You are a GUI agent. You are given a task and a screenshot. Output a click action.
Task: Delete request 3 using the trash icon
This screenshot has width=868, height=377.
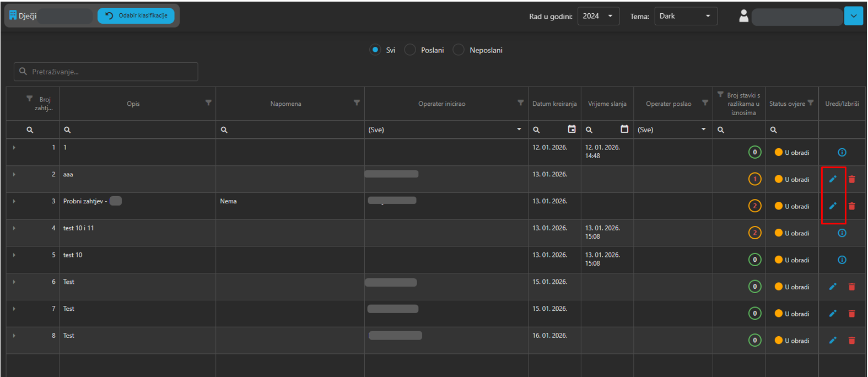click(851, 206)
